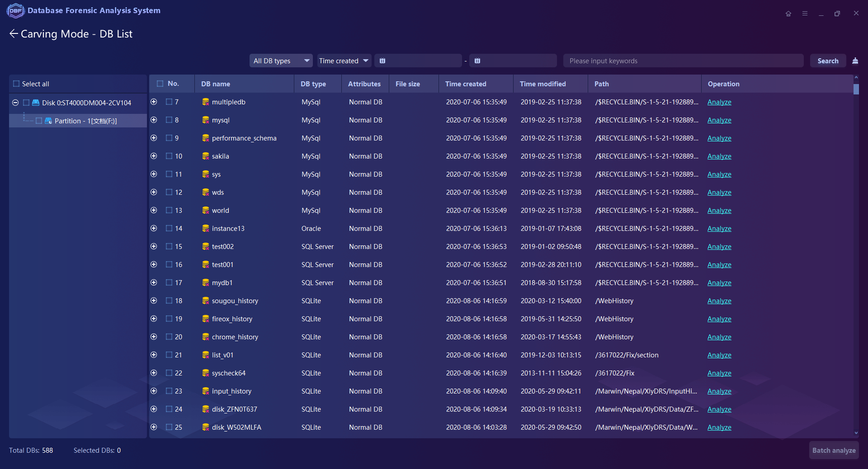Open the All DB types dropdown
This screenshot has width=868, height=469.
click(x=281, y=61)
